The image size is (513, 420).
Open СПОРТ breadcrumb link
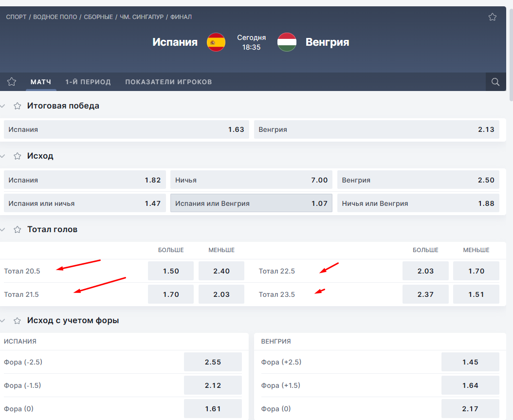coord(17,17)
